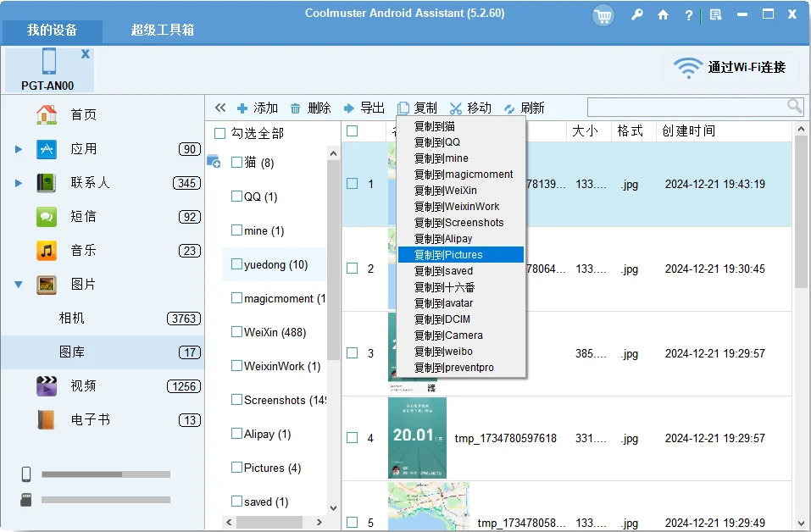Viewport: 811px width, 532px height.
Task: Open the question mark help icon
Action: pos(688,15)
